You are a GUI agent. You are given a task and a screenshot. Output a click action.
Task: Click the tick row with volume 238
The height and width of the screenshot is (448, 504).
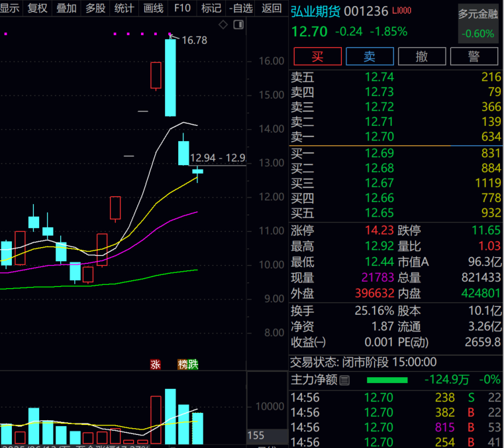pyautogui.click(x=396, y=398)
